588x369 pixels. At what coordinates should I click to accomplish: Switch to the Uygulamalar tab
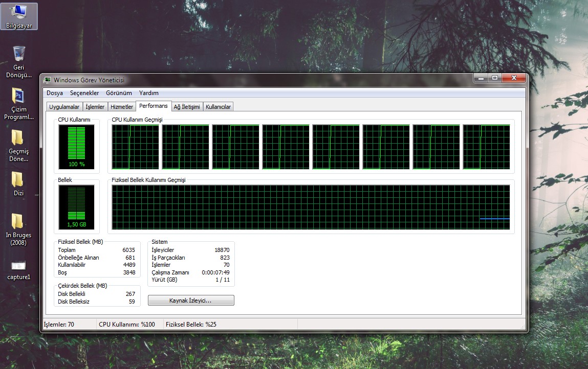click(x=64, y=107)
